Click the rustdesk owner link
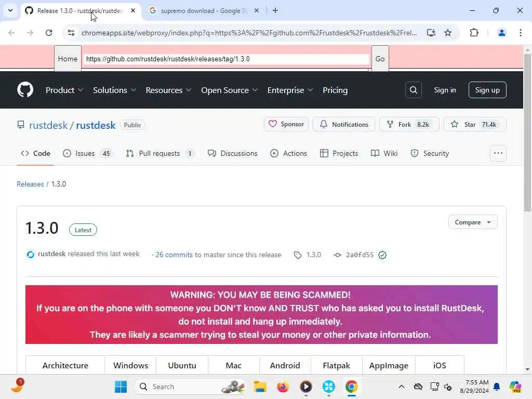532x399 pixels. pos(48,125)
